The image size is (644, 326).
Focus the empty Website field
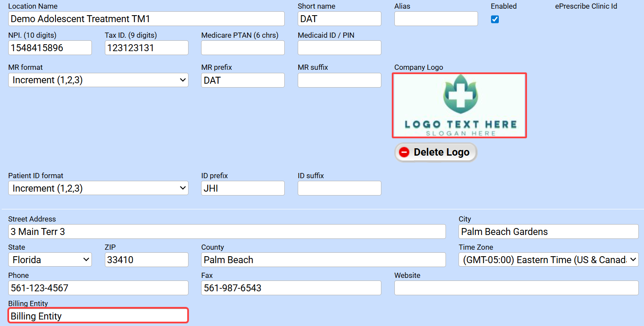(516, 288)
